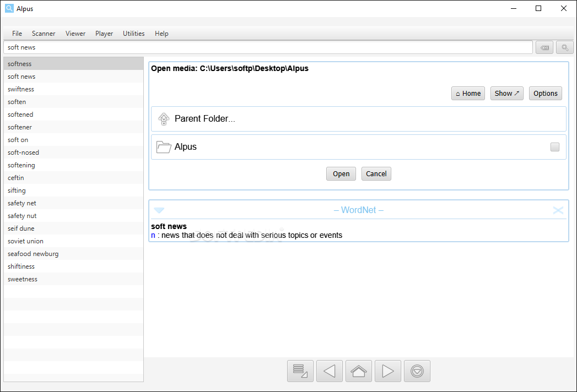577x392 pixels.
Task: Click the Options button
Action: [546, 94]
